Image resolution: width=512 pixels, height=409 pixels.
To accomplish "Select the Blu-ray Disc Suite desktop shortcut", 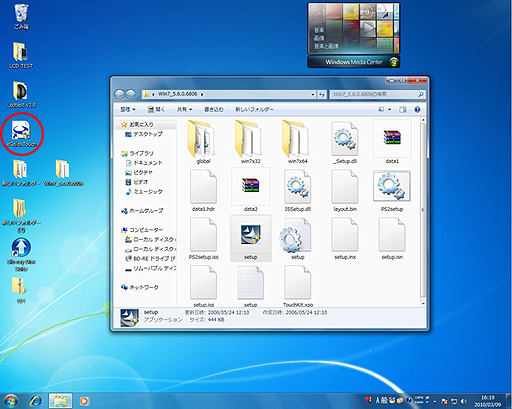I will tap(21, 255).
